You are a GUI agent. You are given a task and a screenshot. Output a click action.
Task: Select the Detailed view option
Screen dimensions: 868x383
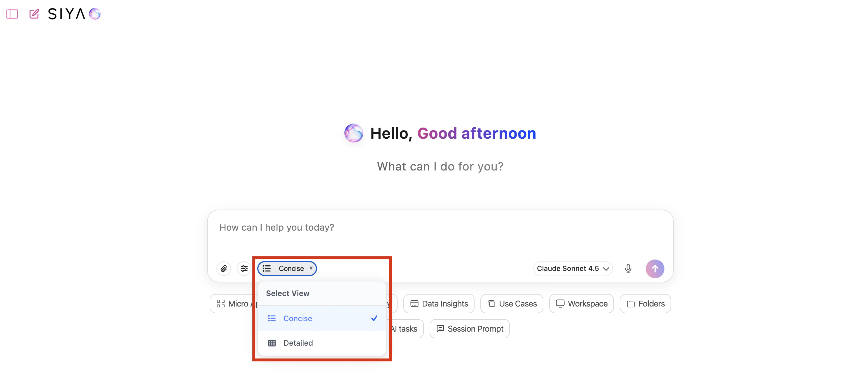pyautogui.click(x=298, y=342)
